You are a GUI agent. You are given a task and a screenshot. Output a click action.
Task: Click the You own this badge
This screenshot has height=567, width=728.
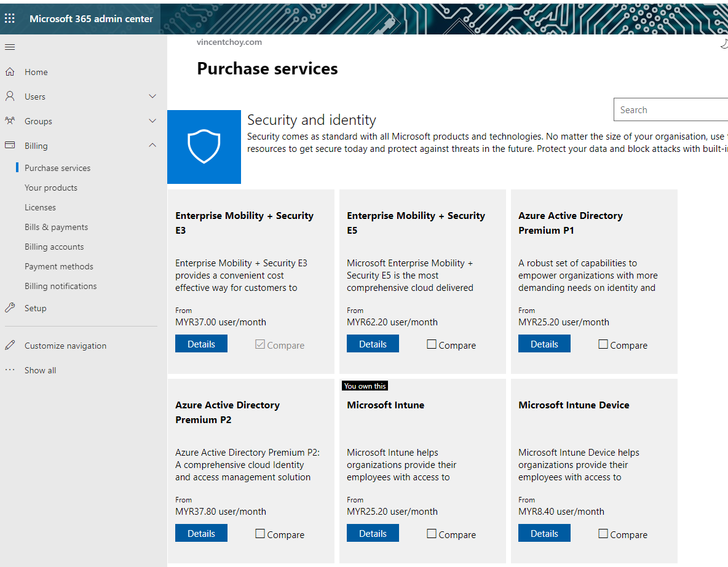(365, 386)
